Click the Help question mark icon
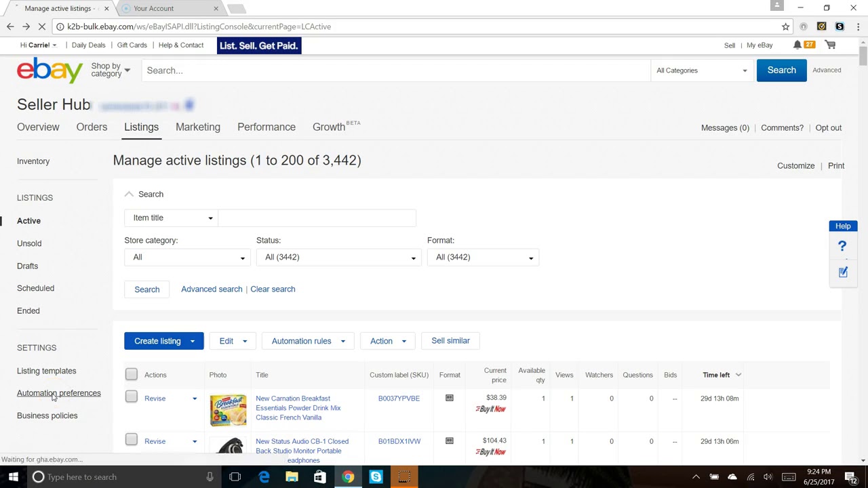868x488 pixels. click(842, 246)
